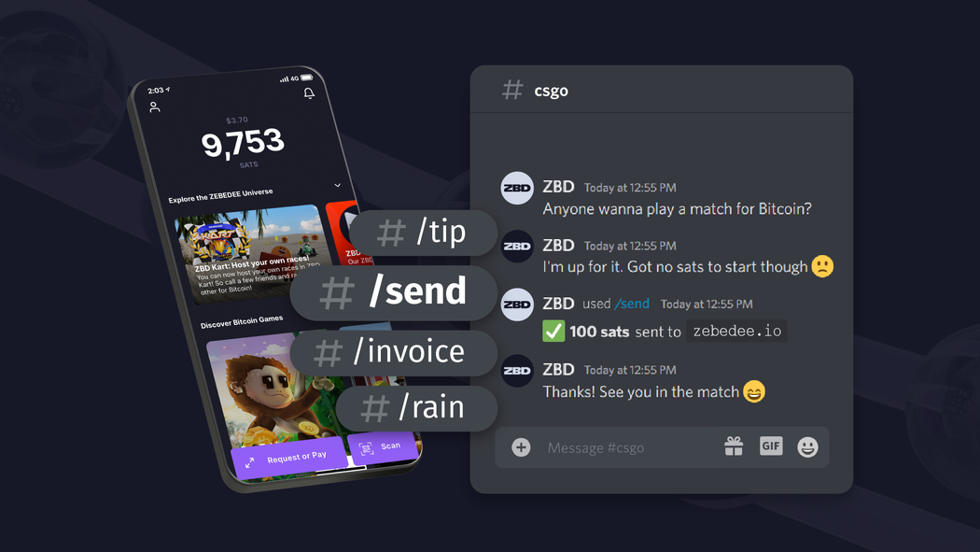The width and height of the screenshot is (980, 552).
Task: Open the gift icon in message bar
Action: point(734,446)
